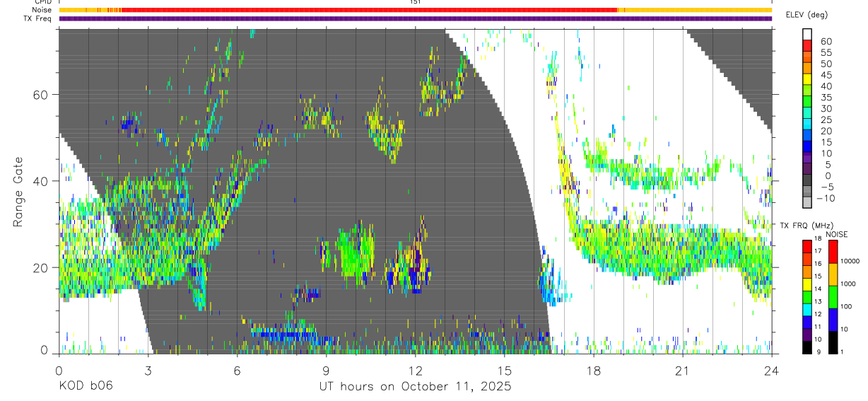
Task: Click the green segment of NOISE color bar
Action: tap(833, 297)
